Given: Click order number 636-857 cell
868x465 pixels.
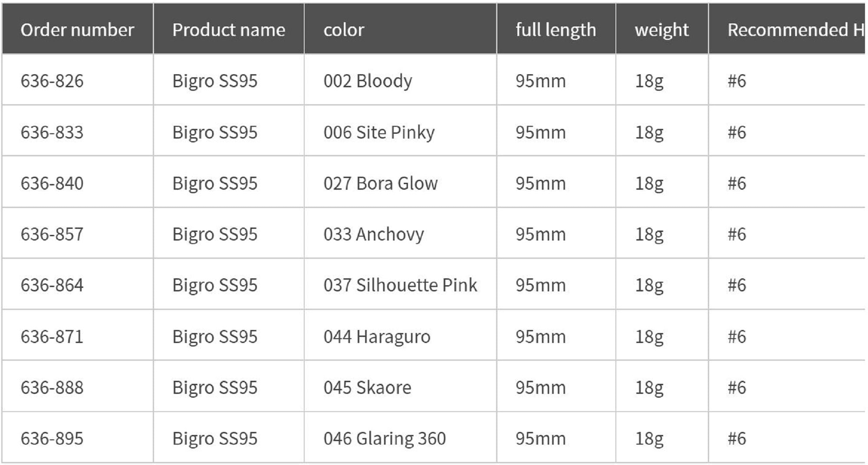Looking at the screenshot, I should tap(52, 234).
